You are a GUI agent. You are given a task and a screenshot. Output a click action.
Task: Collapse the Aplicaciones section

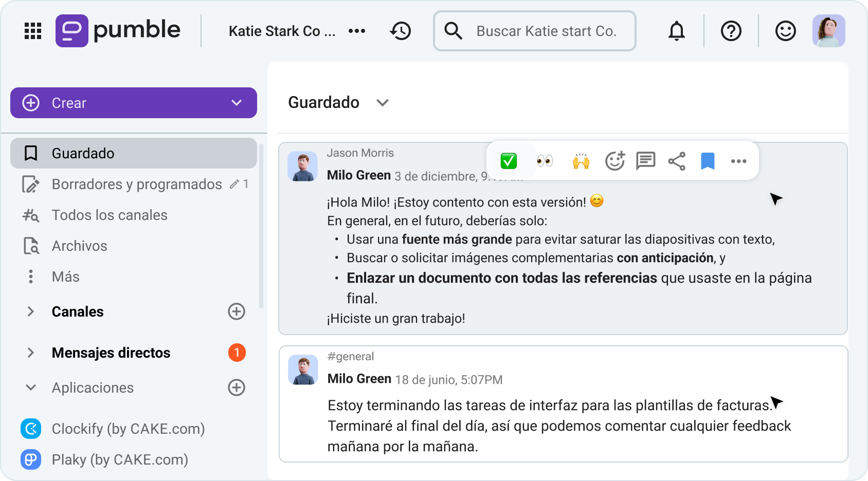click(x=31, y=387)
